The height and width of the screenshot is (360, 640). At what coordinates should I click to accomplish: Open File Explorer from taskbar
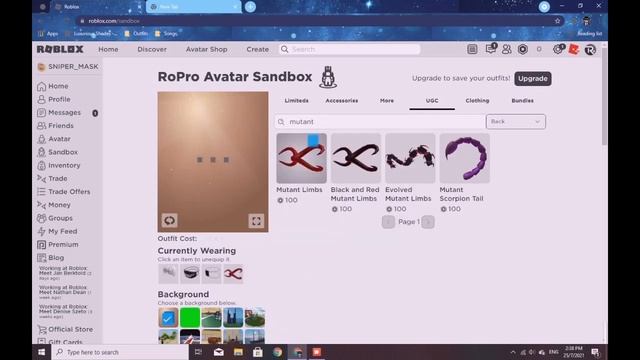[238, 352]
